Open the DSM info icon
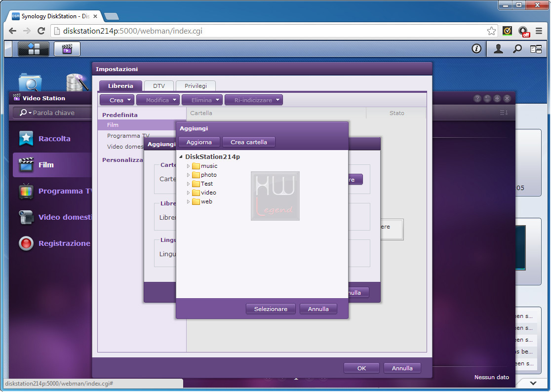 [x=476, y=49]
